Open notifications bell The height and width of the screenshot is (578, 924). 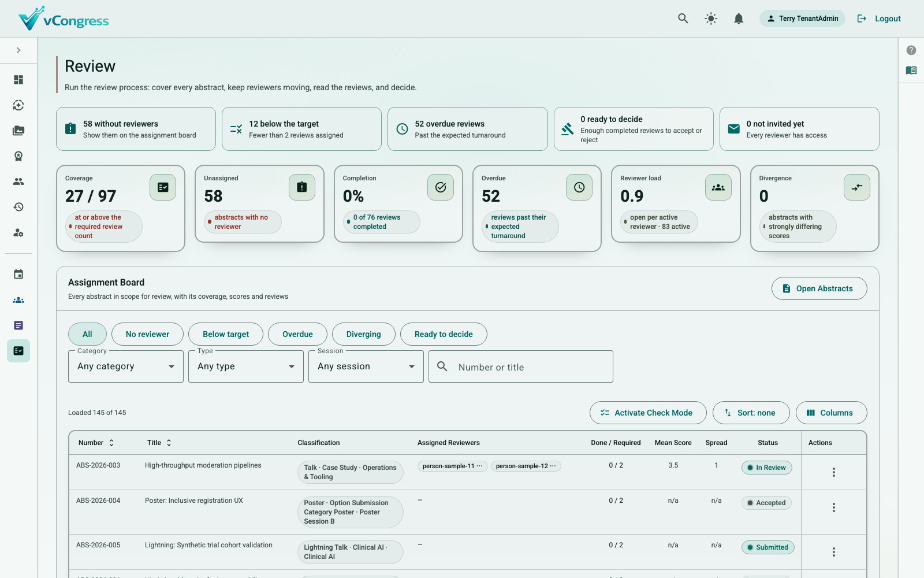coord(739,18)
